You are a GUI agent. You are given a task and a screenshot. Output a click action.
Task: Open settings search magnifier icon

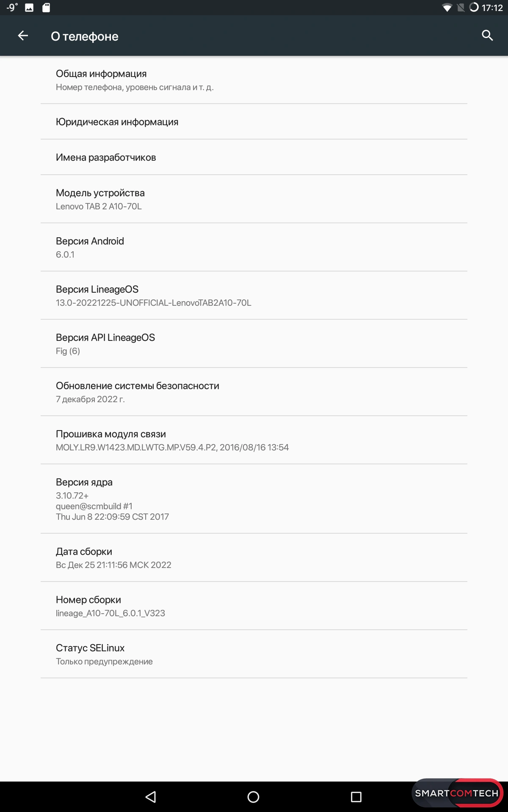(x=487, y=36)
